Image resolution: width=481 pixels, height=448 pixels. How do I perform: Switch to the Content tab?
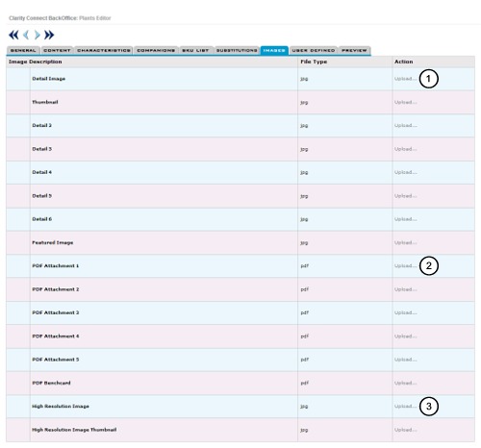(x=57, y=51)
